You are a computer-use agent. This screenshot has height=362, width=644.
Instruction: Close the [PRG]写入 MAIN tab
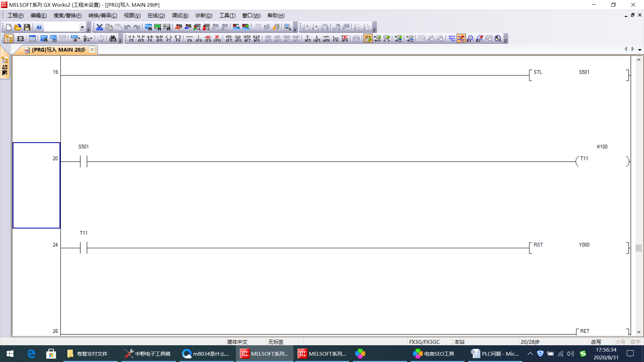coord(92,50)
